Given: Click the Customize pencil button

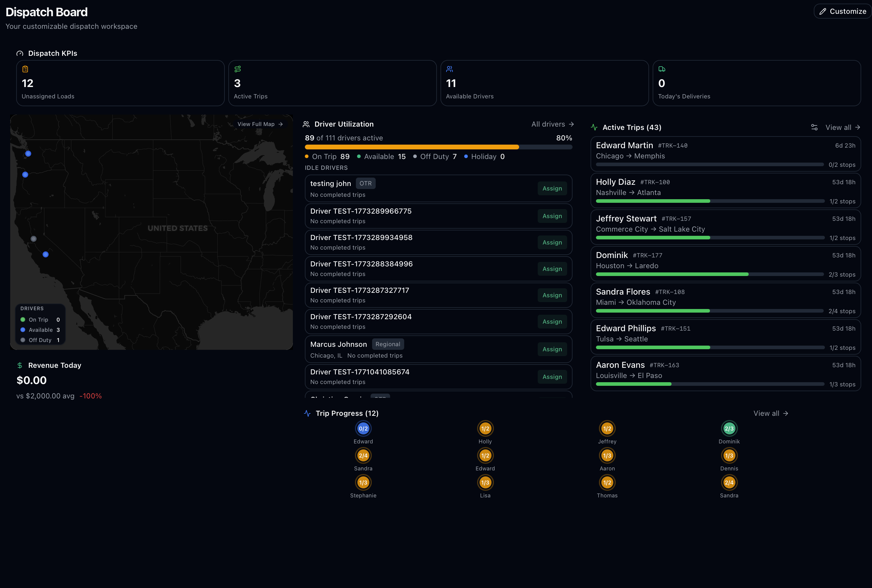Looking at the screenshot, I should (x=842, y=11).
